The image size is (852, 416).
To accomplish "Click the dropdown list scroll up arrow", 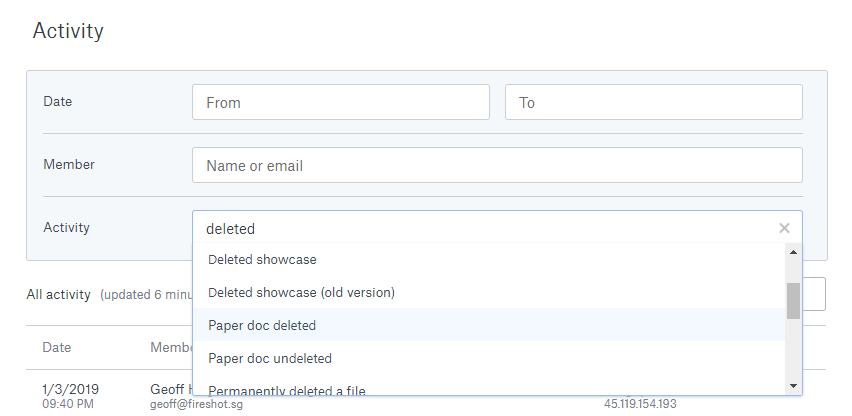I will (793, 252).
